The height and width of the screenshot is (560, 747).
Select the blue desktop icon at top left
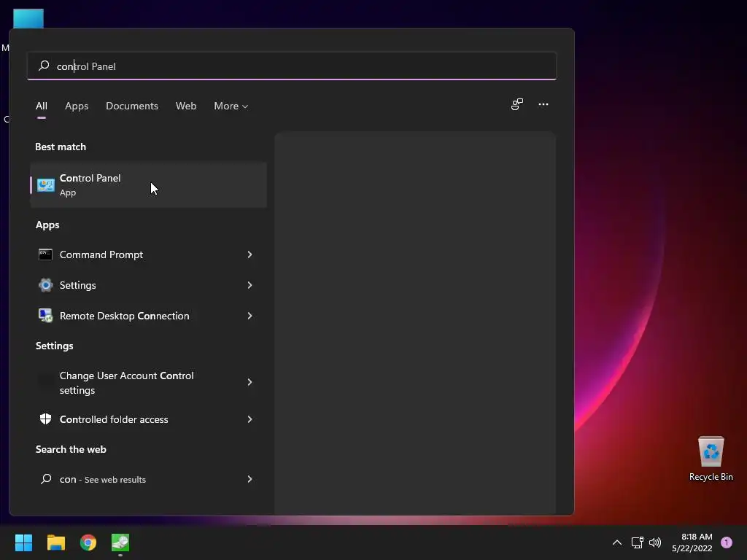pos(28,18)
